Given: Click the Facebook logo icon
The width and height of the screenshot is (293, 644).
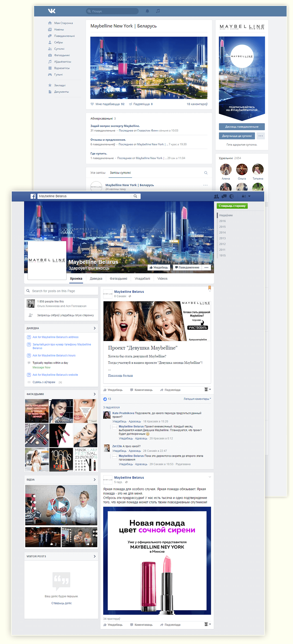Looking at the screenshot, I should [33, 196].
